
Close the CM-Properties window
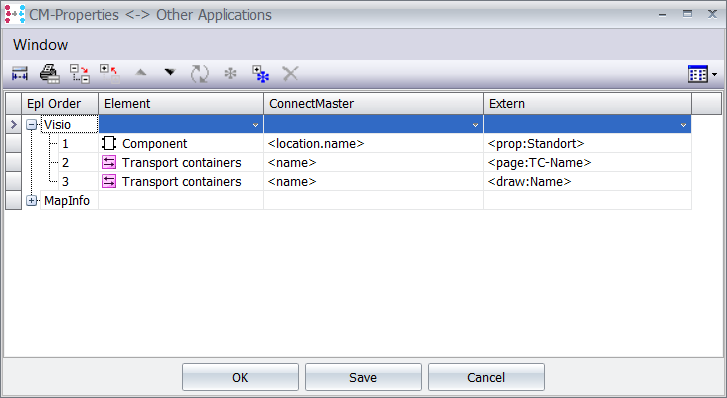pos(712,14)
